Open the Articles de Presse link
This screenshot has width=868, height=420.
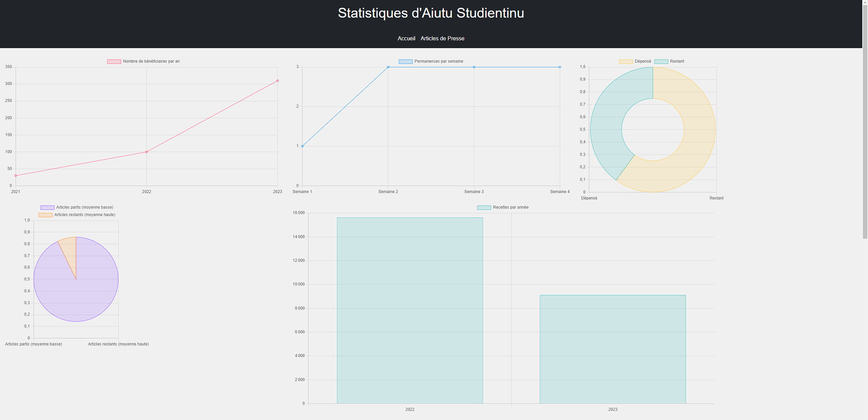[x=442, y=38]
